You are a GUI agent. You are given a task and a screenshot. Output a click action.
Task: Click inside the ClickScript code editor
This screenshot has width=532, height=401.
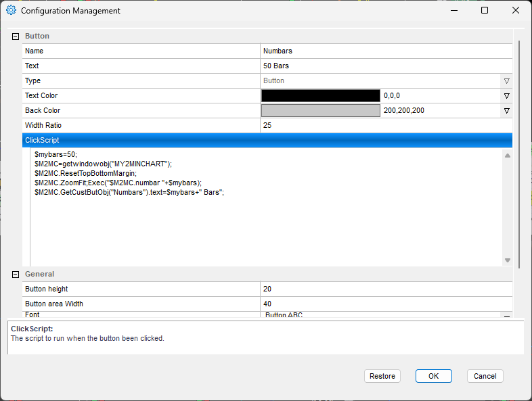(x=267, y=207)
